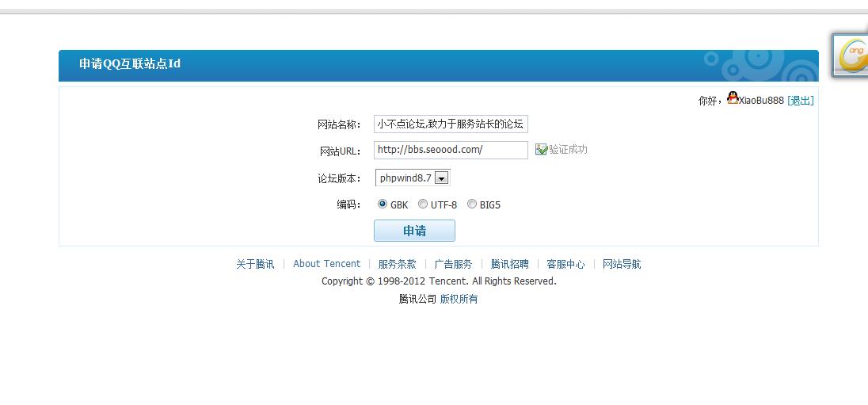
Task: Click the green verification success checkmark icon
Action: pos(541,149)
